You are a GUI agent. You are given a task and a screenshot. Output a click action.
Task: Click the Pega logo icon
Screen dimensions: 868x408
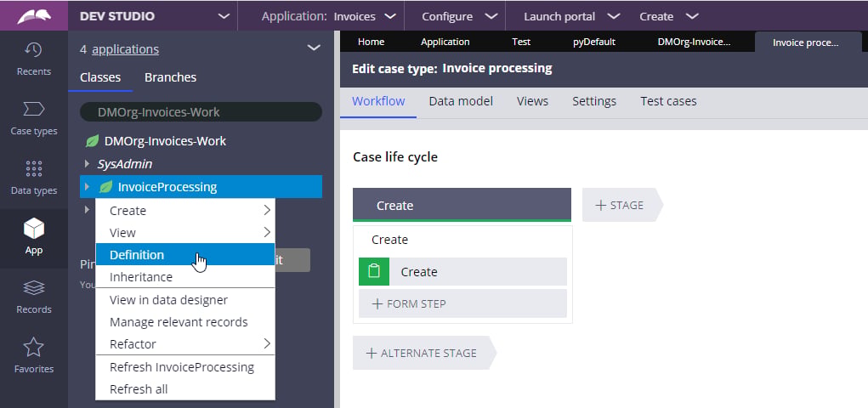(x=34, y=16)
